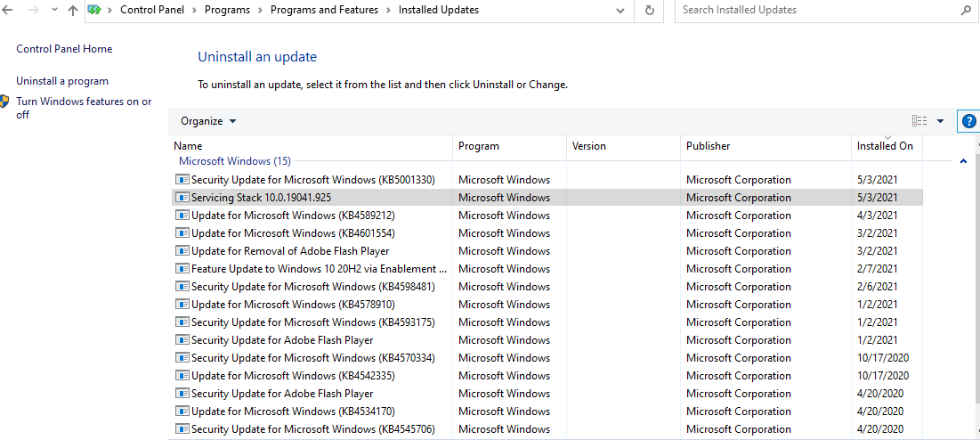Sort by the Installed On column header
This screenshot has width=980, height=440.
[x=885, y=146]
